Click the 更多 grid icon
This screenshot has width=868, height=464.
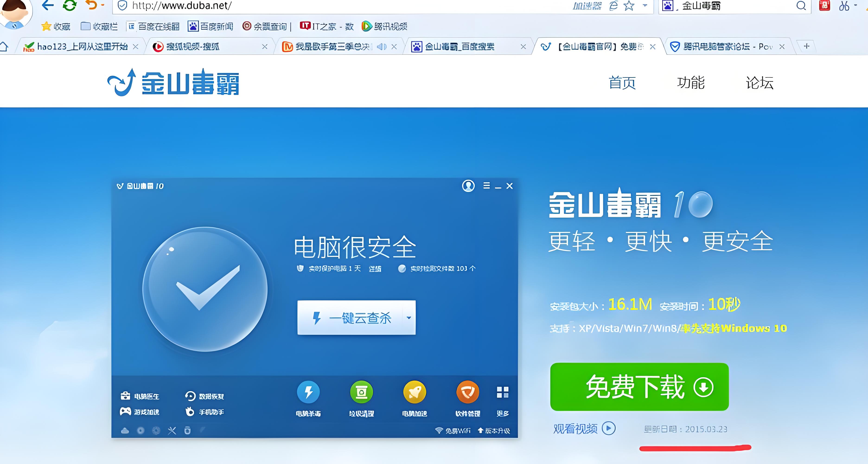(503, 392)
